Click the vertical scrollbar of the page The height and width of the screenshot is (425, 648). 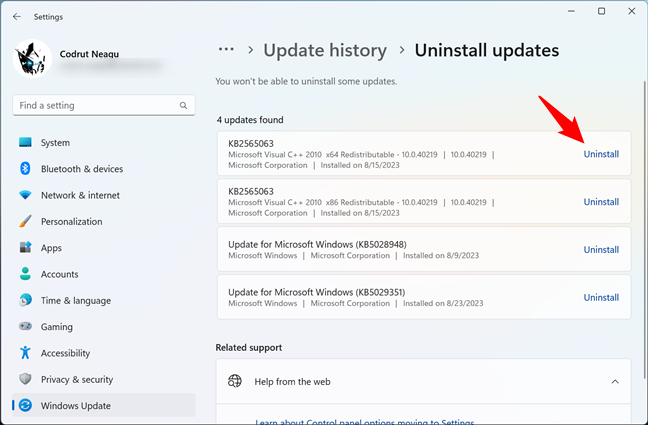[x=645, y=230]
